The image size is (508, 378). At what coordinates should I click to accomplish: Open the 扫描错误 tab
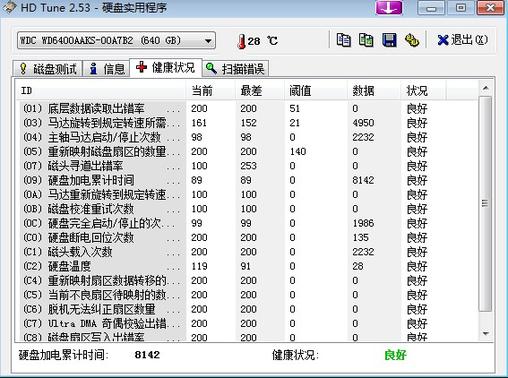235,69
